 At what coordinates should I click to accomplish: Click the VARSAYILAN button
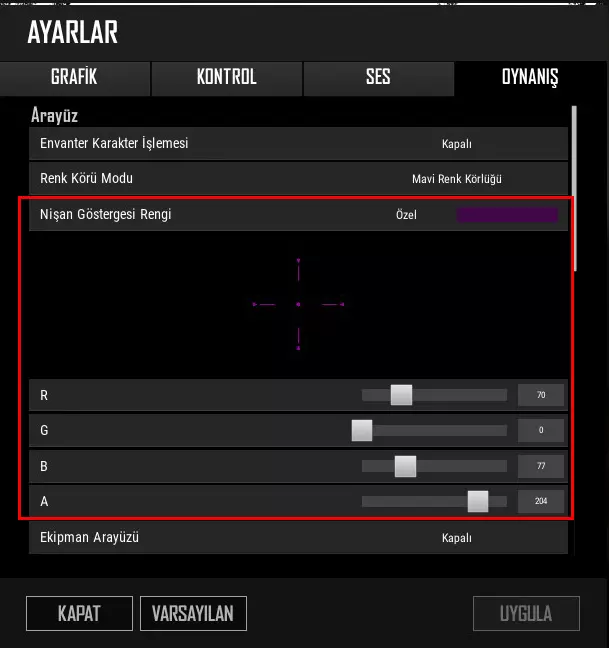(x=193, y=613)
